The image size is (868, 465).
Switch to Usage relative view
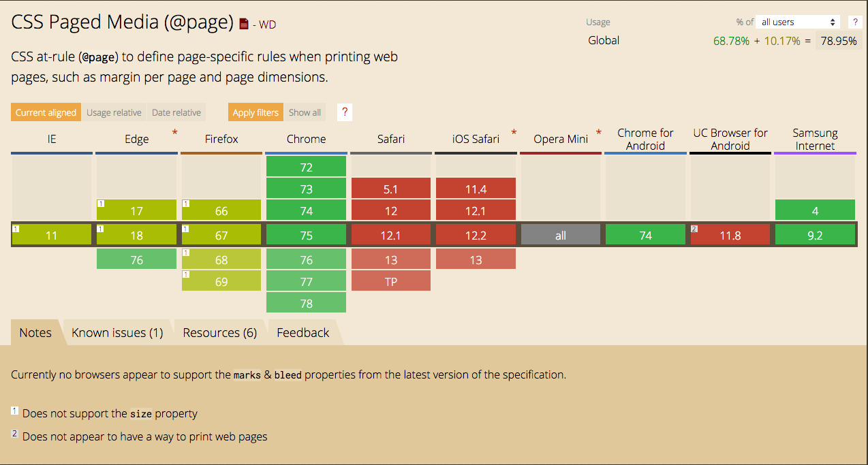click(x=114, y=112)
